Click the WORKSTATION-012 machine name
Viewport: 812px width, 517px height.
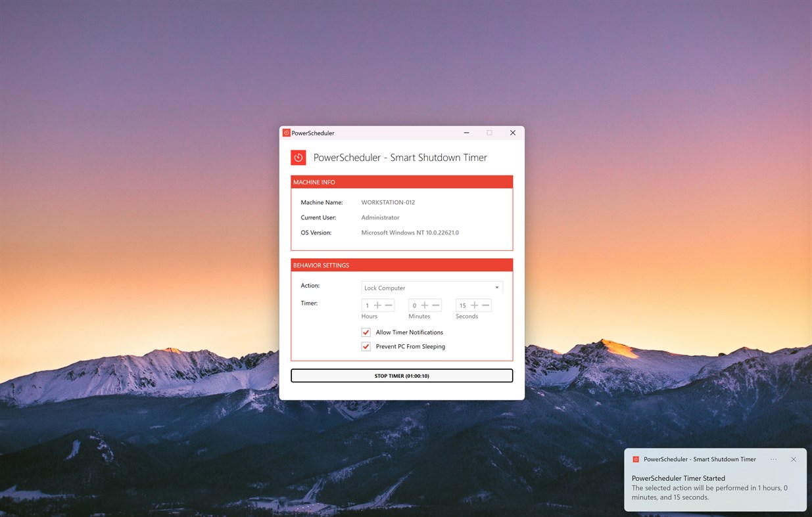point(388,202)
